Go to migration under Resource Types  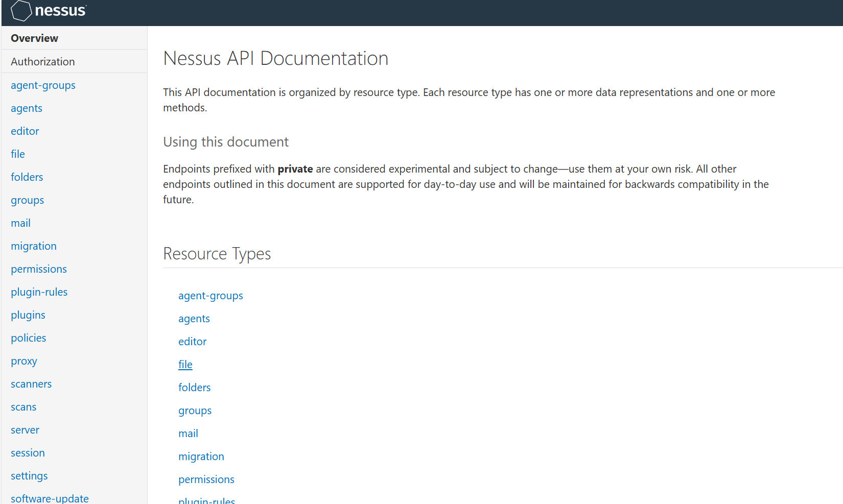pos(201,457)
